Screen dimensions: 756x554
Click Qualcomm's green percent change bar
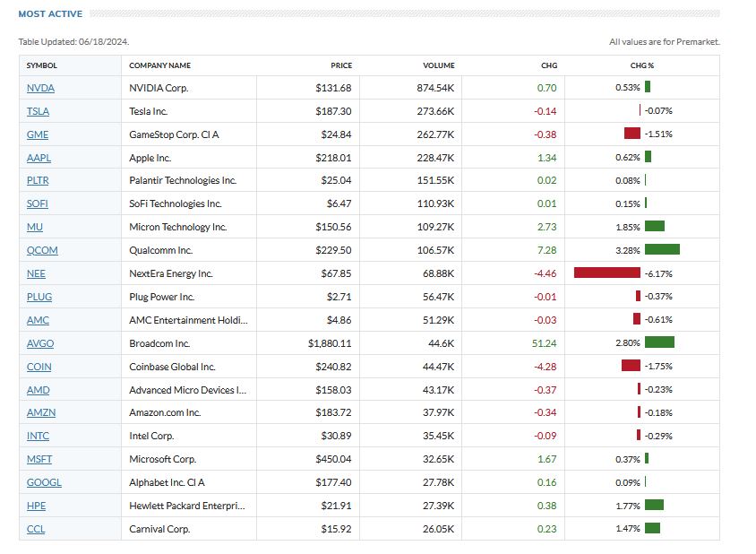pyautogui.click(x=661, y=250)
